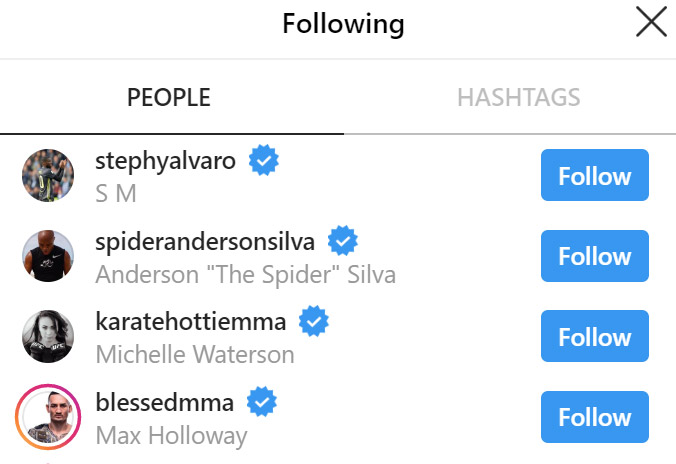Open karatehottiemma's profile picture
676x464 pixels.
tap(48, 336)
